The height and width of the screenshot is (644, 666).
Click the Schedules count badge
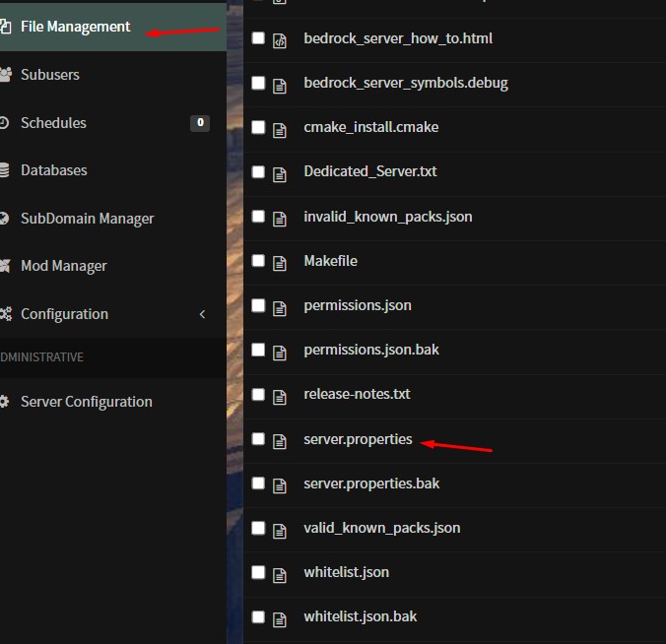[200, 123]
